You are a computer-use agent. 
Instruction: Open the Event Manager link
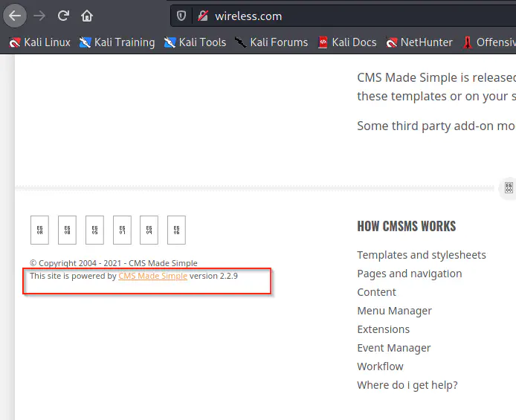[393, 348]
